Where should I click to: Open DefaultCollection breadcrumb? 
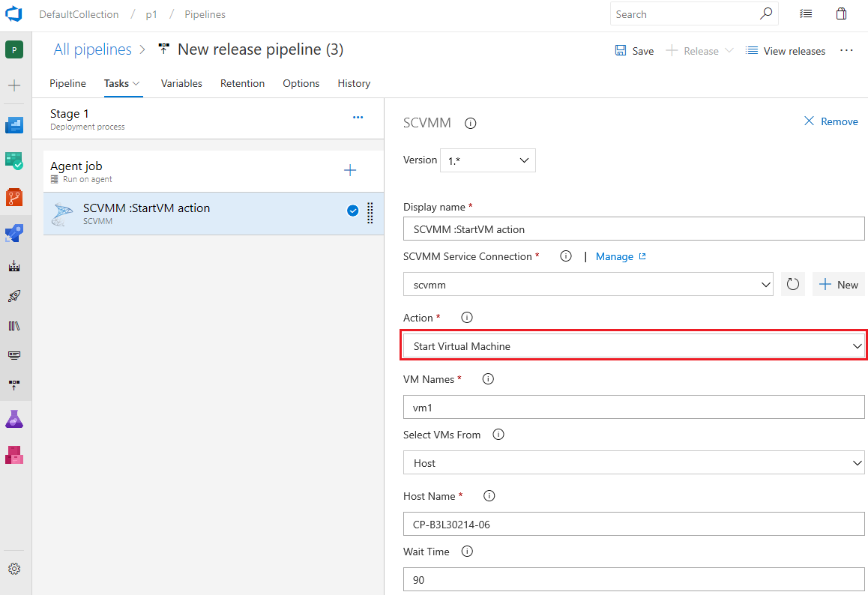tap(79, 14)
